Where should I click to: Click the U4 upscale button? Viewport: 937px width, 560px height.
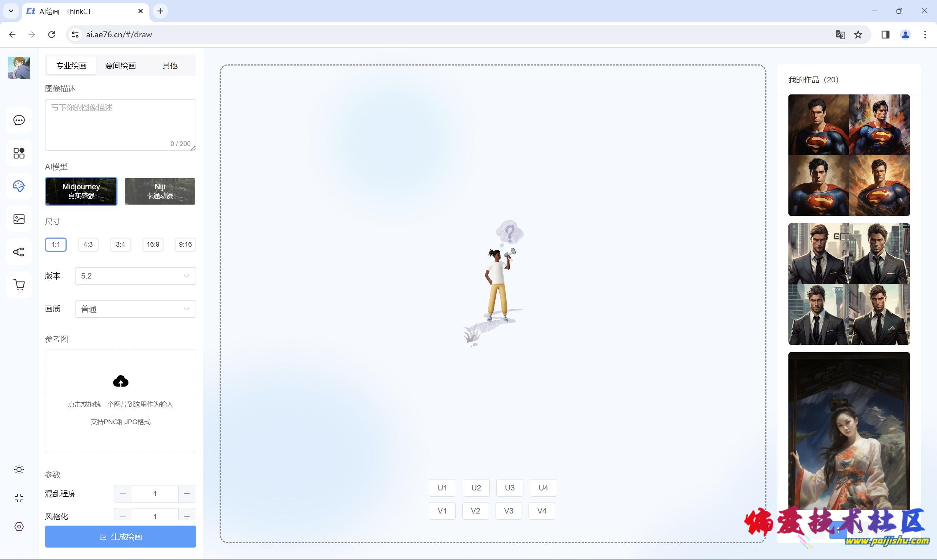[544, 488]
